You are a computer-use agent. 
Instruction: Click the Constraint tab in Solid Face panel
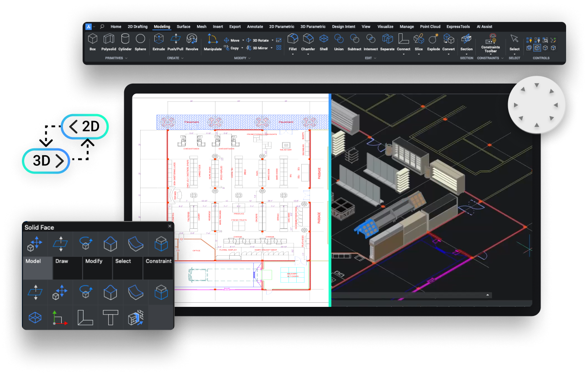click(158, 261)
